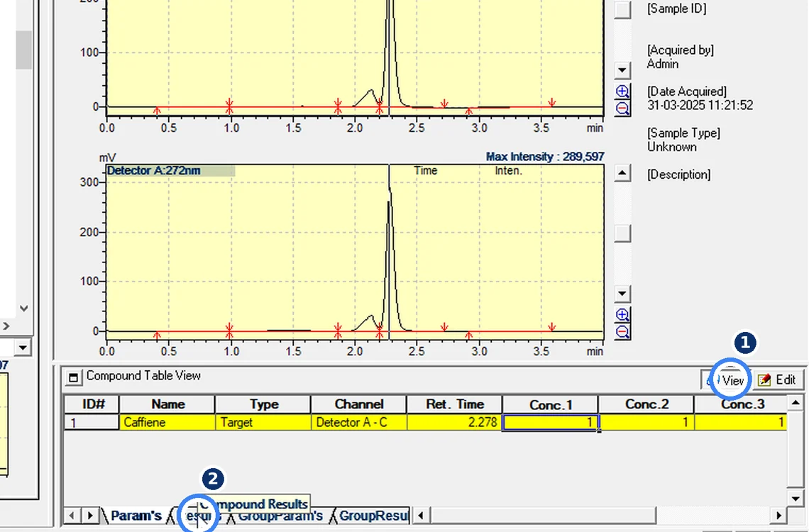This screenshot has height=532, width=809.
Task: Click the '[Description]' field label
Action: pyautogui.click(x=678, y=174)
